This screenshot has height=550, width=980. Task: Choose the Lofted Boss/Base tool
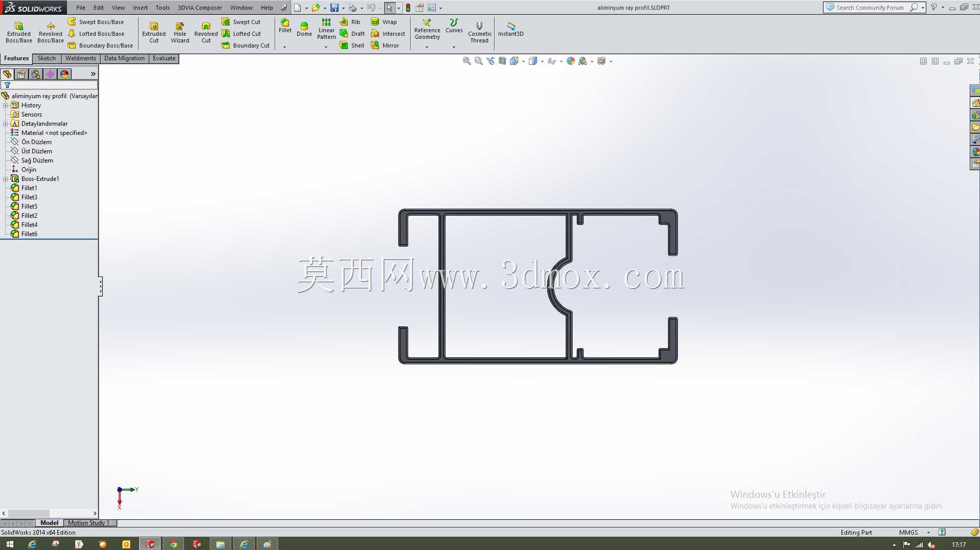96,34
